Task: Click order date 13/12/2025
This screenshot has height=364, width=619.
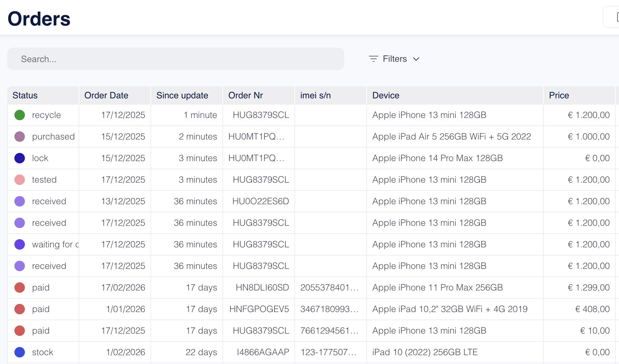Action: pyautogui.click(x=123, y=201)
